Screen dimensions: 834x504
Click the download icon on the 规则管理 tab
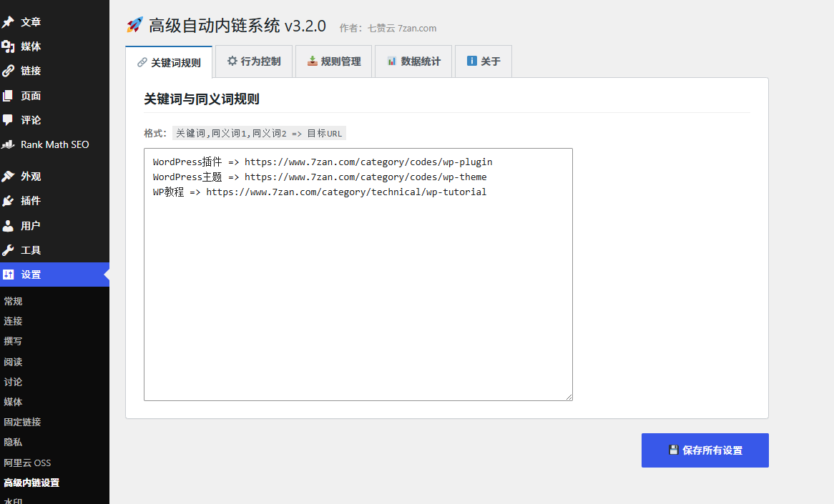tap(313, 61)
